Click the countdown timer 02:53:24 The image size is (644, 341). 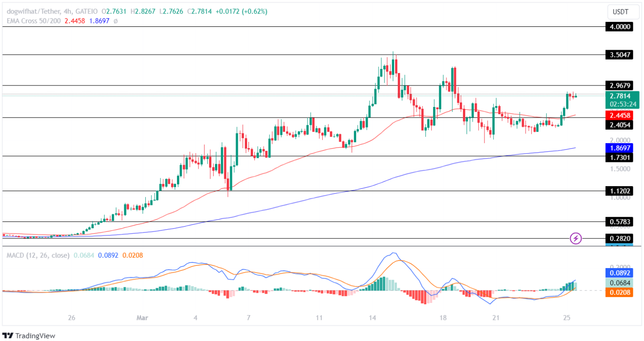click(623, 104)
